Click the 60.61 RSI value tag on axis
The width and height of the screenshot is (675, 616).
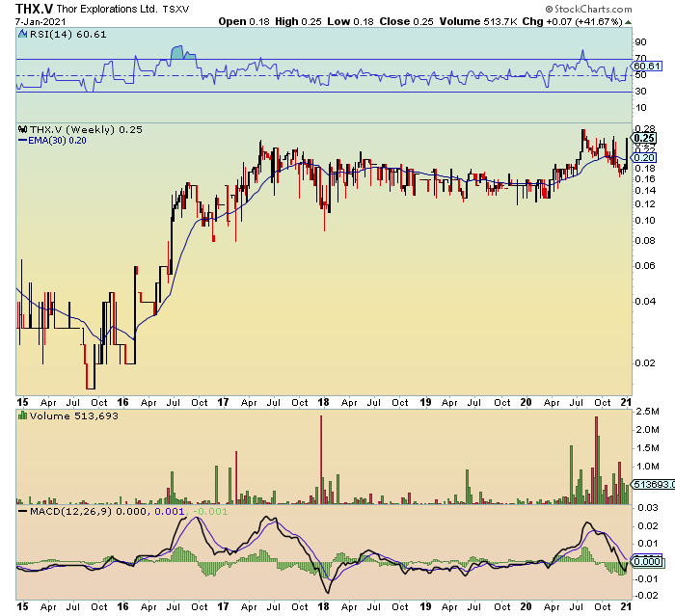point(647,66)
